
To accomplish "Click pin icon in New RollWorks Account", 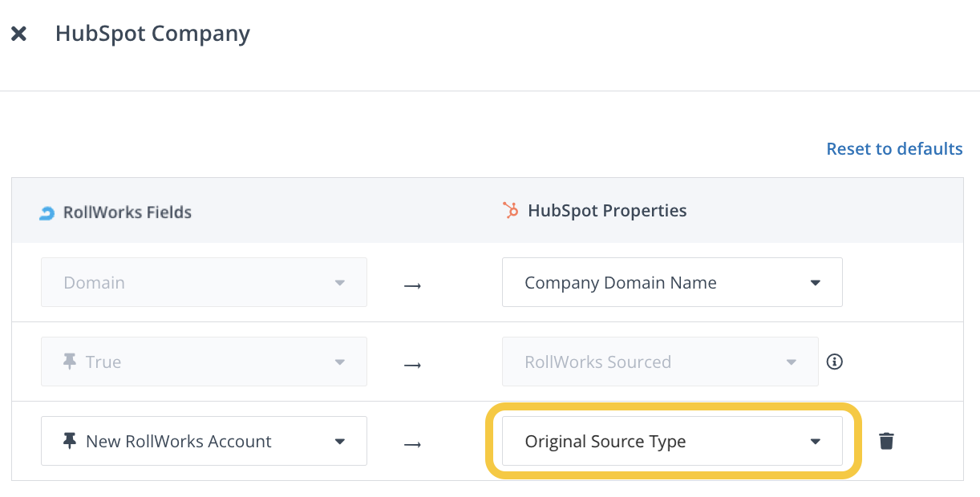I will click(70, 441).
